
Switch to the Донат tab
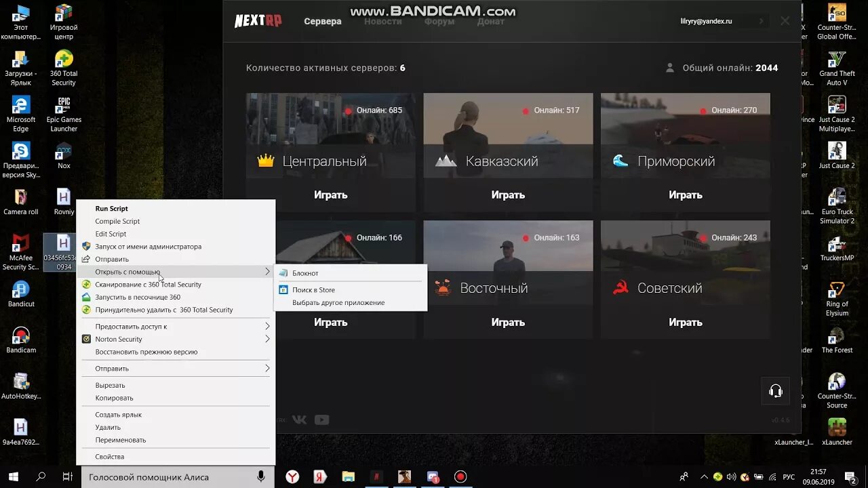(491, 21)
